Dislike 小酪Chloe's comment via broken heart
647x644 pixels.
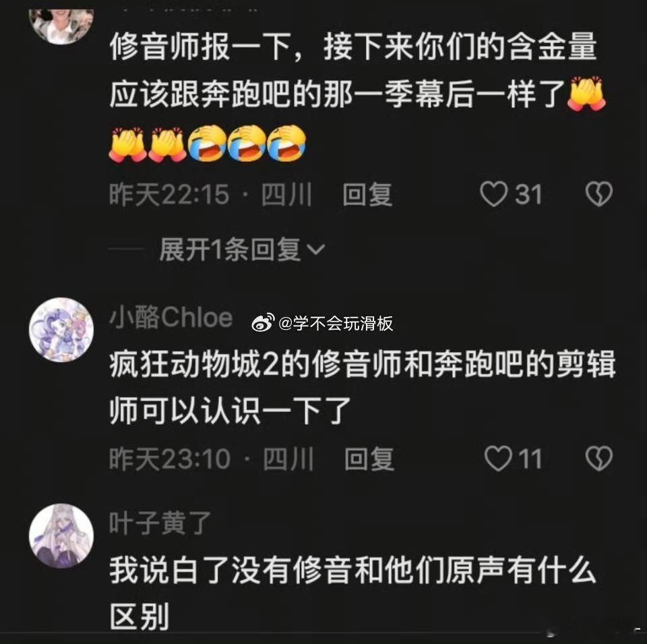click(x=599, y=459)
